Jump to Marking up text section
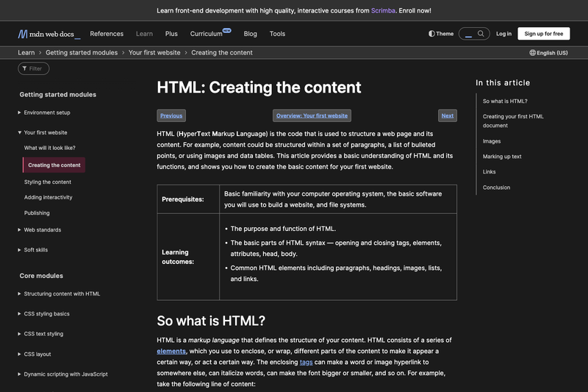Screen dimensions: 588x392 502,157
